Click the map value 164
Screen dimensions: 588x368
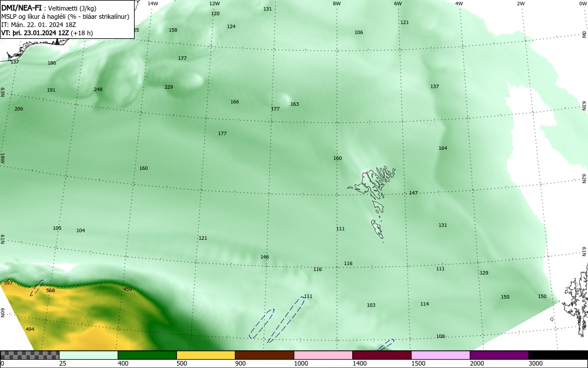pos(443,148)
